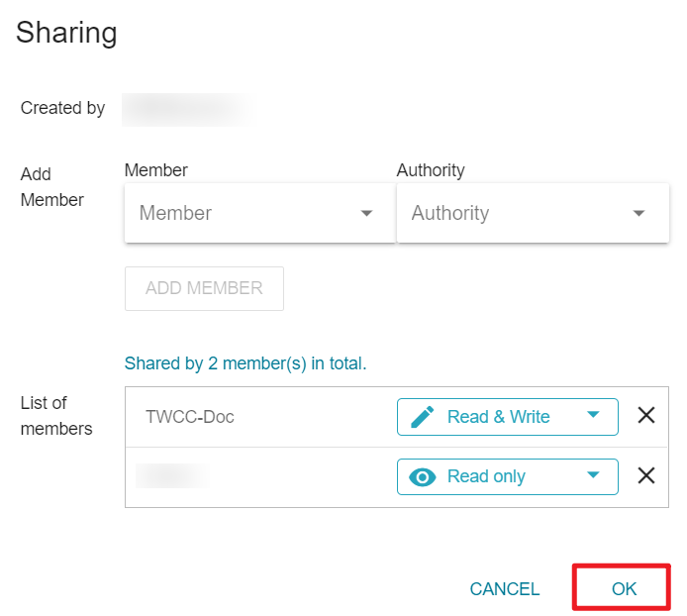Expand the Read only permission arrow
687x616 pixels.
coord(593,474)
